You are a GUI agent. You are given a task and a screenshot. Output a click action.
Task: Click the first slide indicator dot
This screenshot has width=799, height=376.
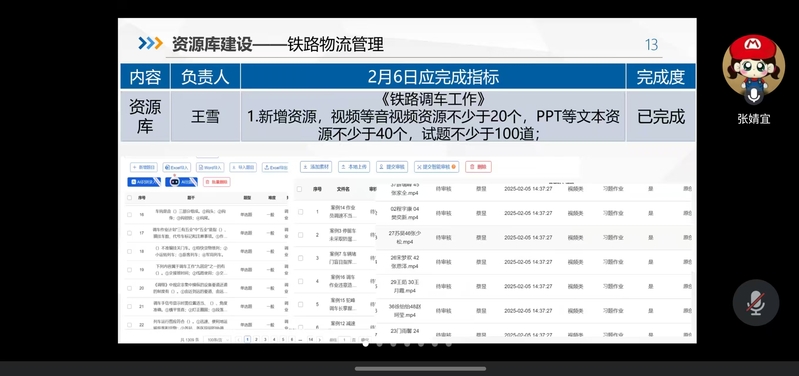pos(366,344)
